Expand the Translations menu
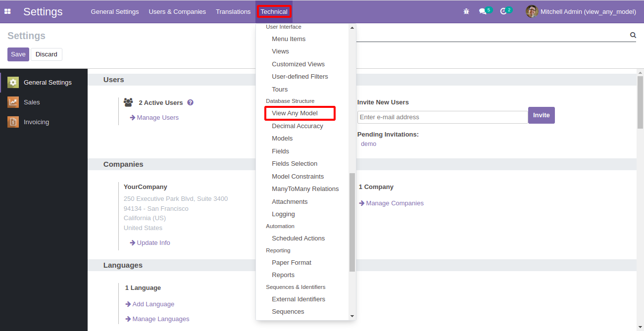Viewport: 644px width, 331px height. pos(233,11)
